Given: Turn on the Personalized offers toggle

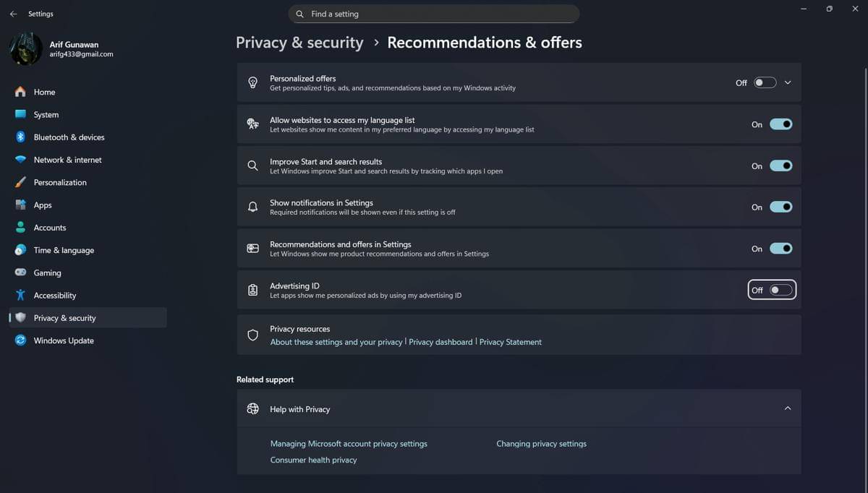Looking at the screenshot, I should 765,82.
